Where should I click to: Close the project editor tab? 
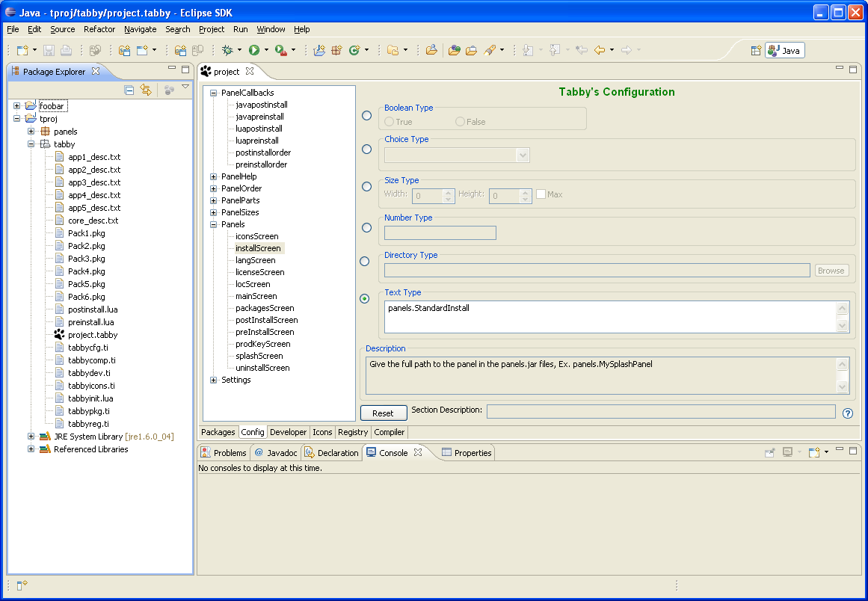(250, 71)
